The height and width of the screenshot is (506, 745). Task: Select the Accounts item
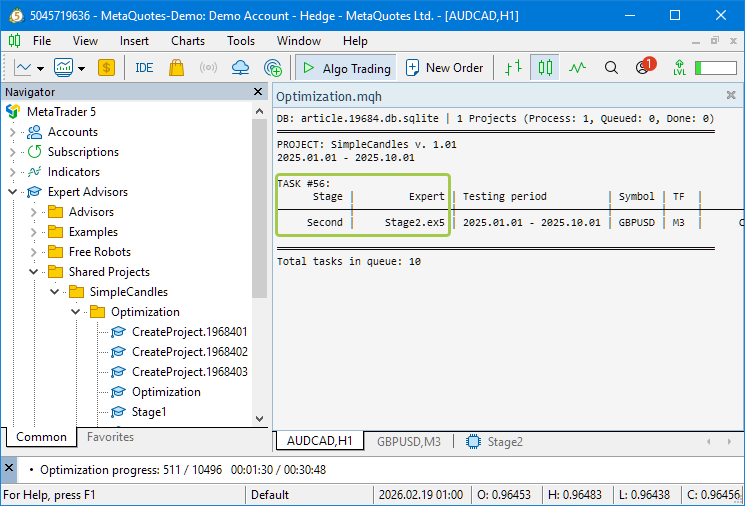(73, 132)
